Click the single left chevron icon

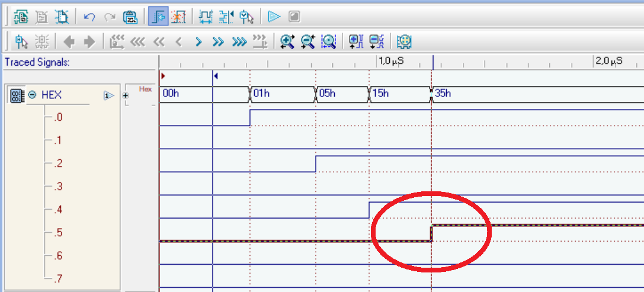pos(178,41)
